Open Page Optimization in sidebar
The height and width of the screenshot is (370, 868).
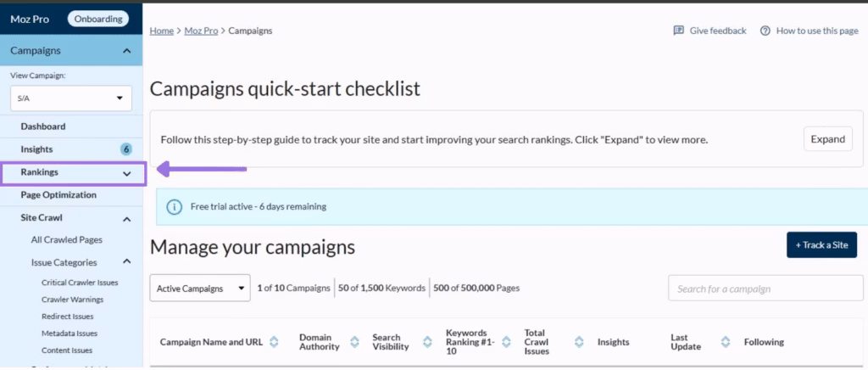click(58, 195)
